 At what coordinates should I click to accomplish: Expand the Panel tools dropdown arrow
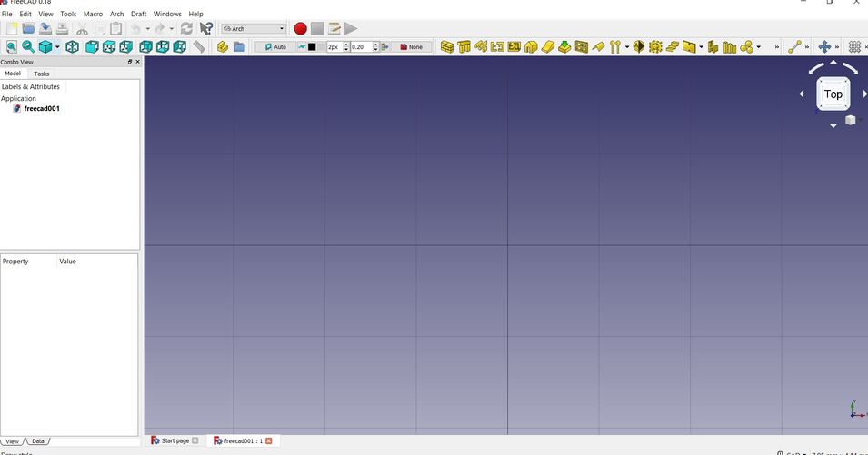pos(701,47)
